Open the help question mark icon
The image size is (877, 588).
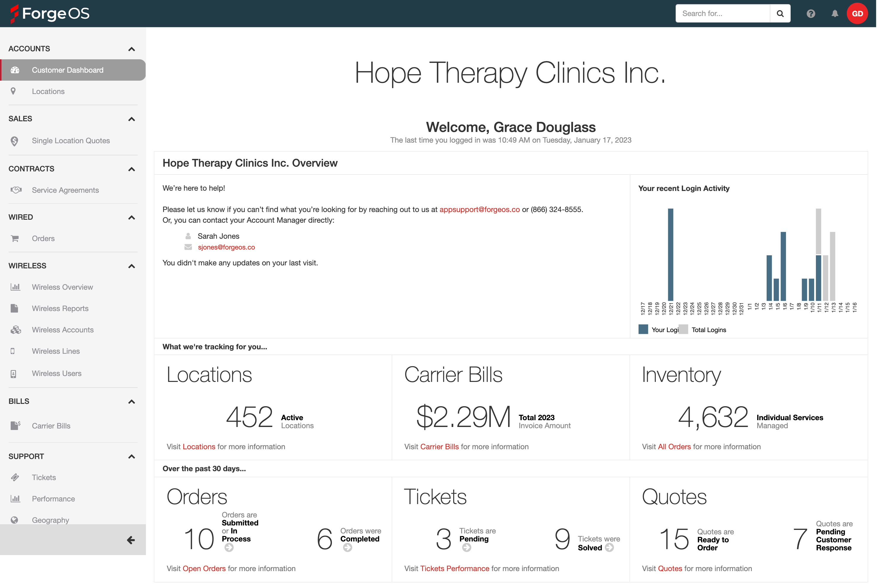click(x=811, y=14)
